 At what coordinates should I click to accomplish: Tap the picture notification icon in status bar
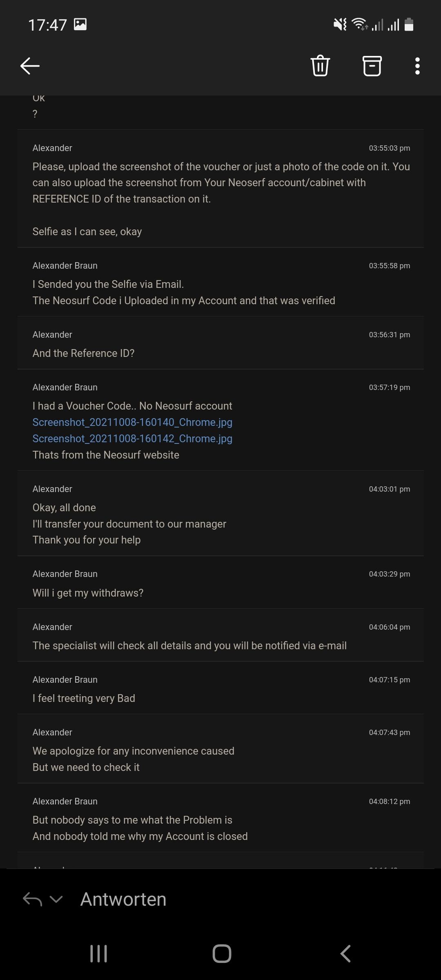pos(80,24)
